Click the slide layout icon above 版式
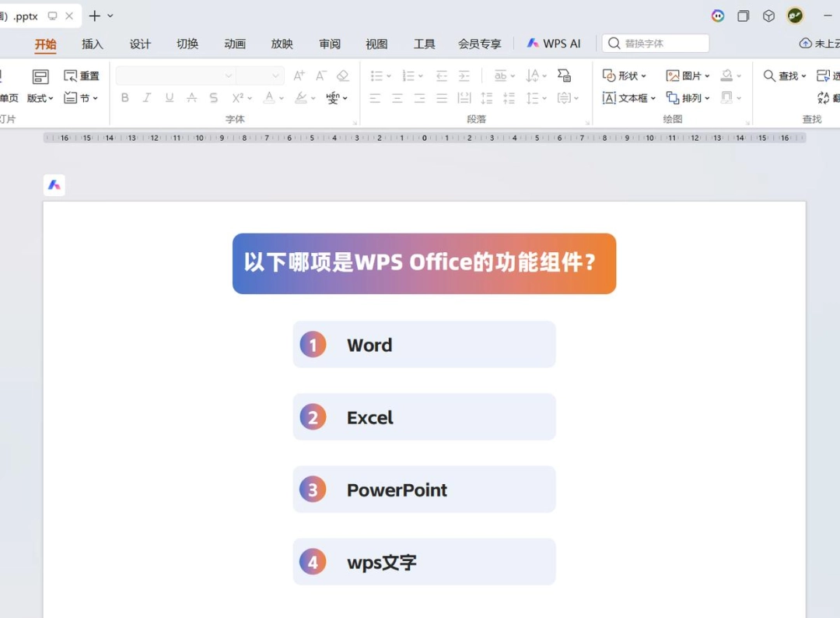The height and width of the screenshot is (618, 840). [x=40, y=76]
